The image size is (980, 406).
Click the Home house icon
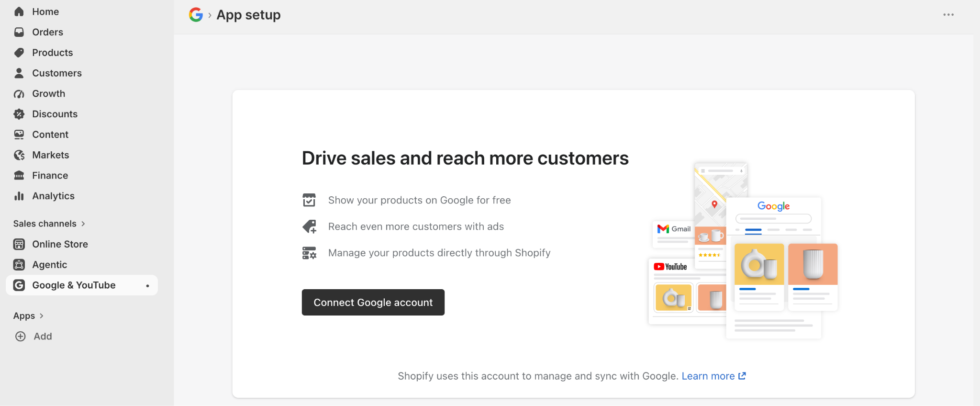tap(19, 11)
